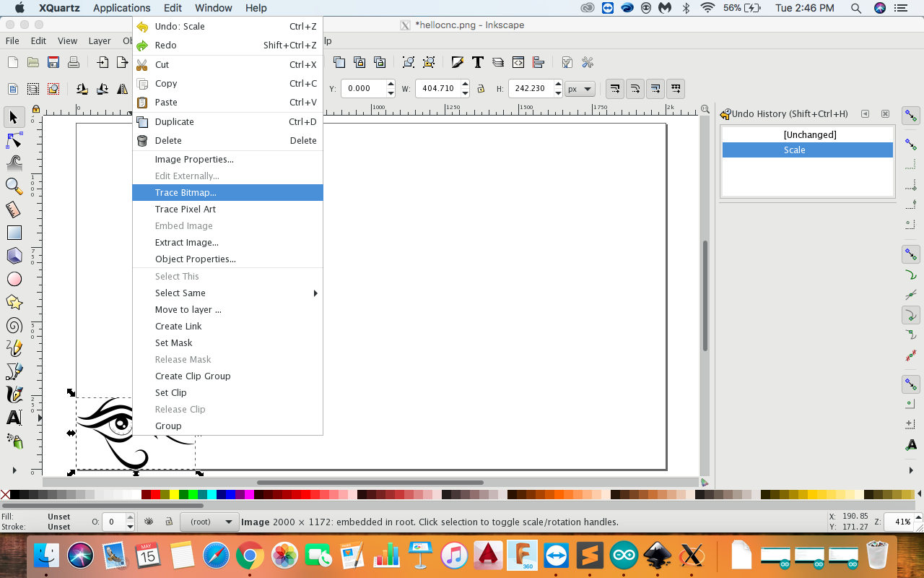Open the Layer menu

point(100,41)
